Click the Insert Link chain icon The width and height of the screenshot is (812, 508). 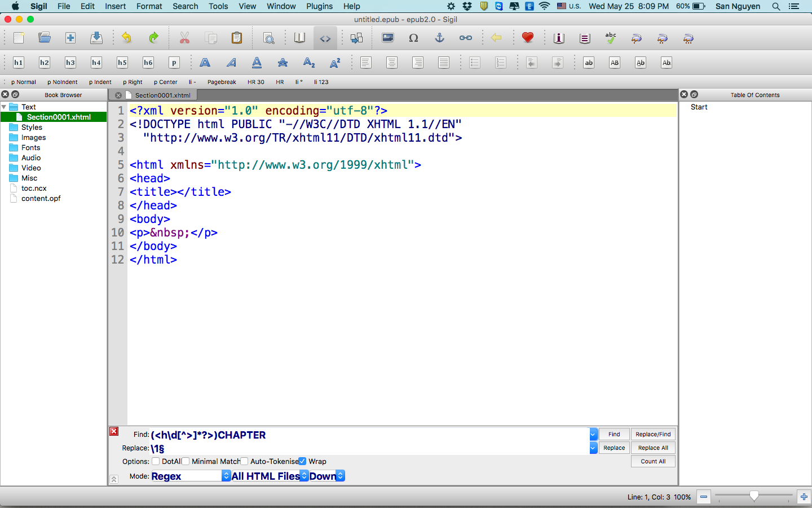point(465,38)
